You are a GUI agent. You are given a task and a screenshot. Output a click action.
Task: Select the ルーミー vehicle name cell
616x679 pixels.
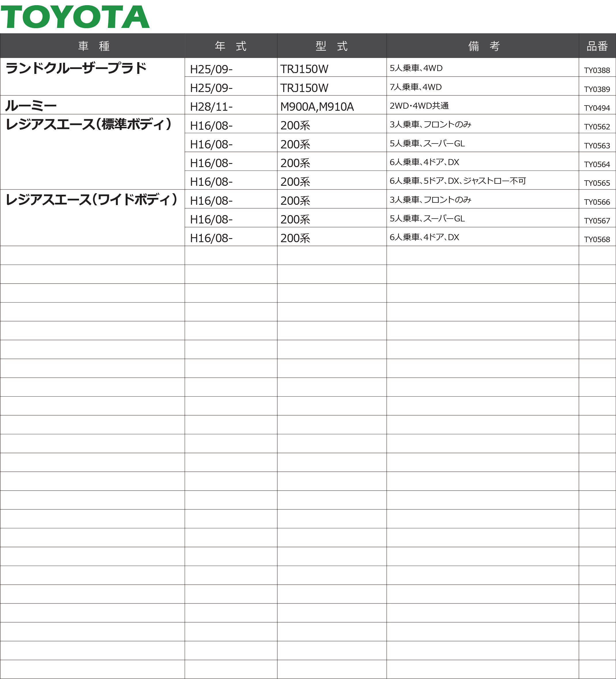click(31, 106)
